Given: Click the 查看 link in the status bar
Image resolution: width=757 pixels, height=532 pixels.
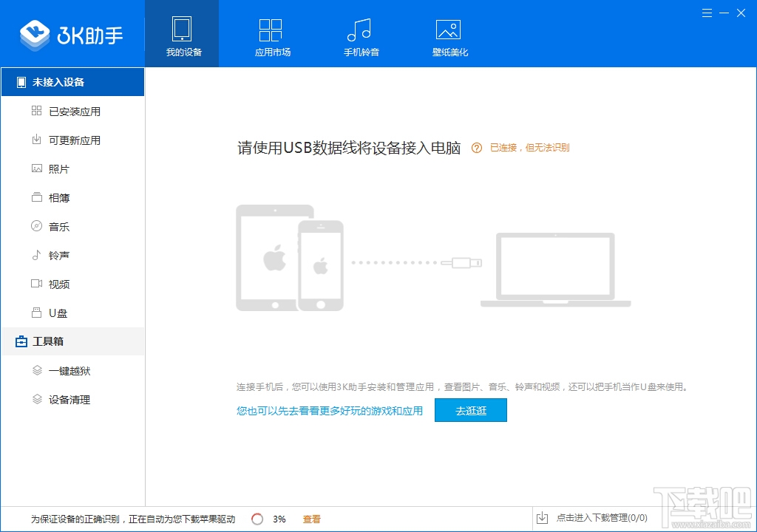Looking at the screenshot, I should point(312,519).
